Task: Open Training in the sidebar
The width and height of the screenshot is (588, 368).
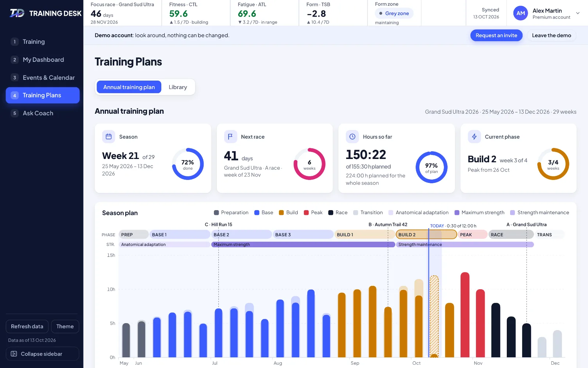Action: click(x=43, y=42)
